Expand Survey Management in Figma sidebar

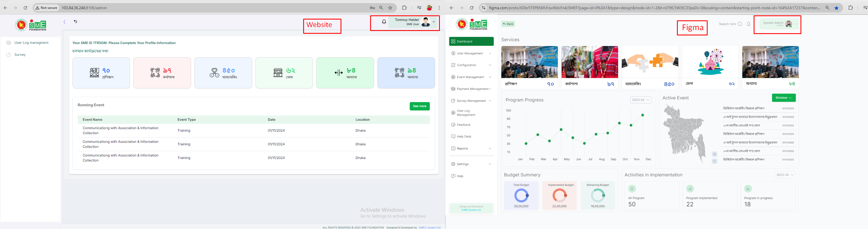[471, 101]
